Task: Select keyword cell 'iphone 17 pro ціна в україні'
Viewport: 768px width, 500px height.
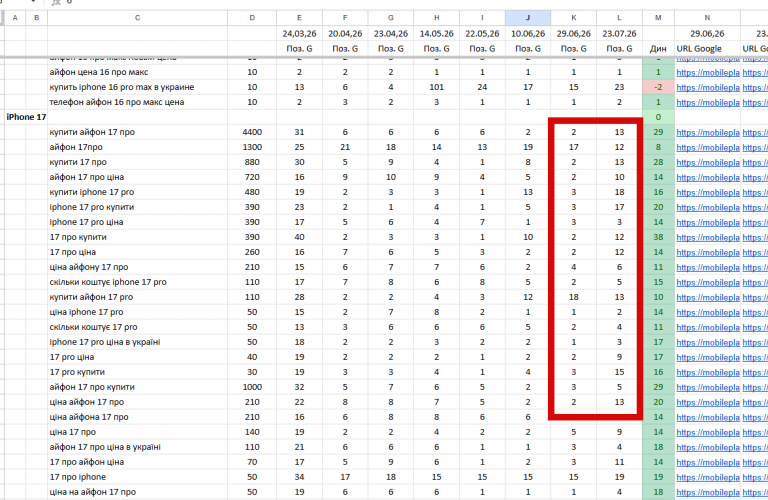Action: point(138,342)
